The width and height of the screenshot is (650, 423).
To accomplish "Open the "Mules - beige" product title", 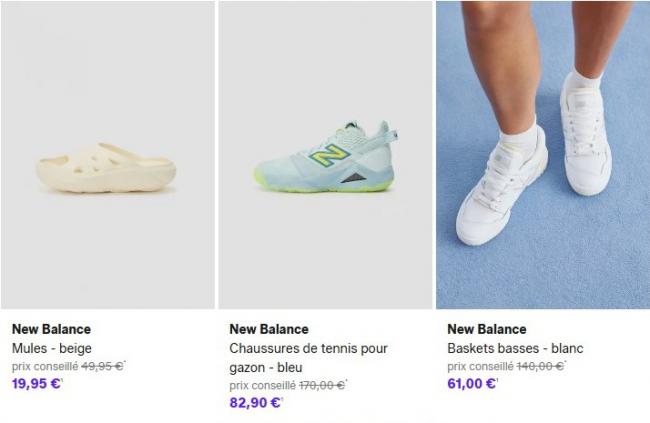I will click(x=52, y=348).
